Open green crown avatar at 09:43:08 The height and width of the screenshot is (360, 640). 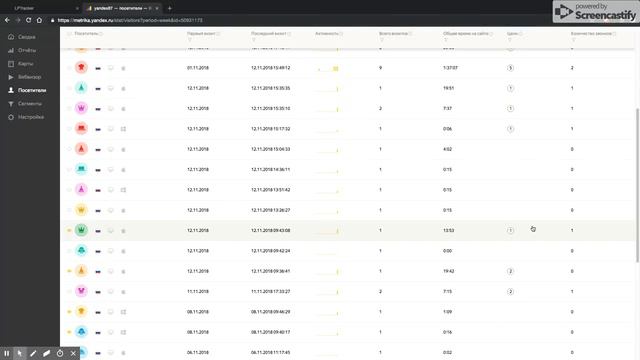81,230
